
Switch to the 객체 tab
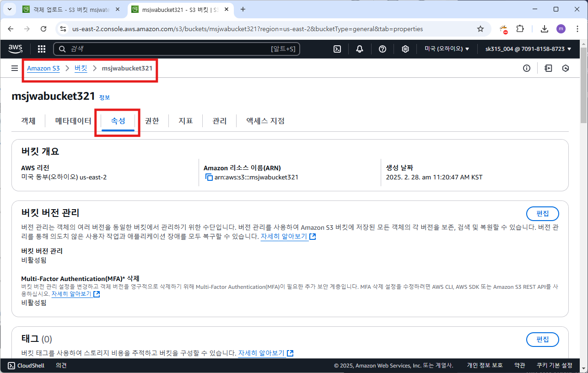point(28,121)
